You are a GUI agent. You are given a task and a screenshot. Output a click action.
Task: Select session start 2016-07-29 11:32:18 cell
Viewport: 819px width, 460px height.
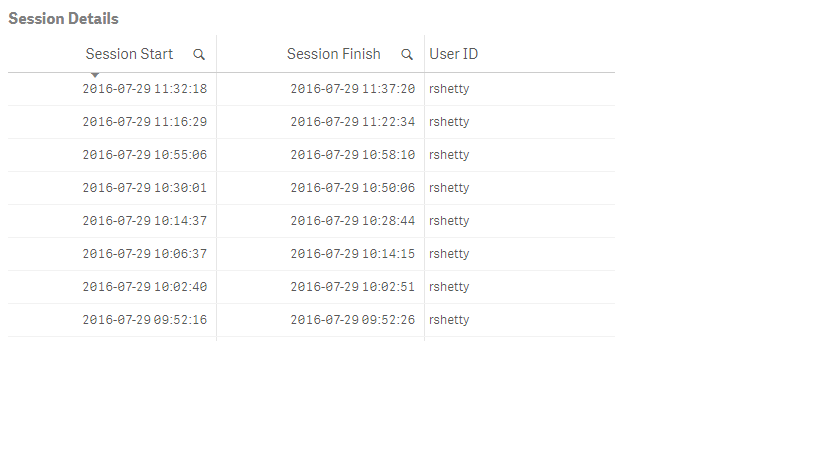(144, 89)
